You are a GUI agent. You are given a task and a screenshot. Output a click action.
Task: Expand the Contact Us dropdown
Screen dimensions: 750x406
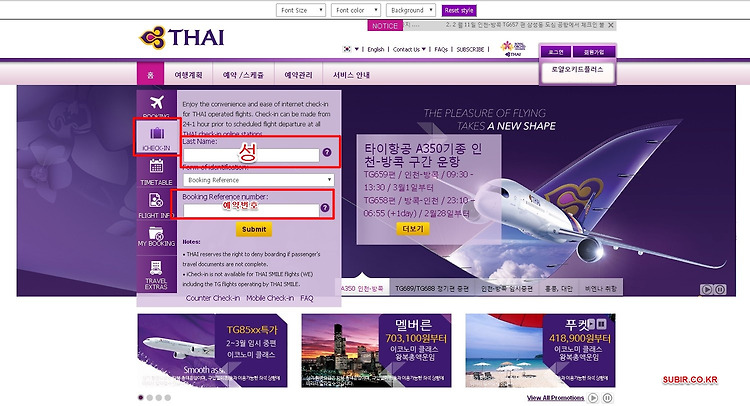(x=409, y=49)
